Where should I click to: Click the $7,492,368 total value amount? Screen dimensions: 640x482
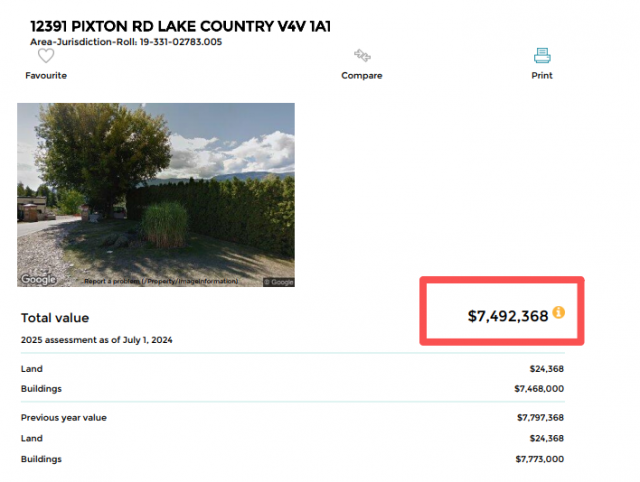508,316
